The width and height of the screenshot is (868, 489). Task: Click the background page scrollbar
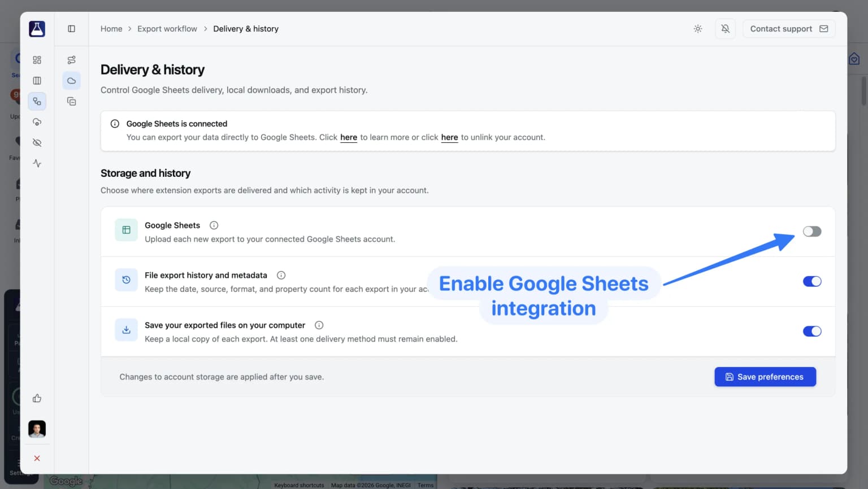click(863, 90)
